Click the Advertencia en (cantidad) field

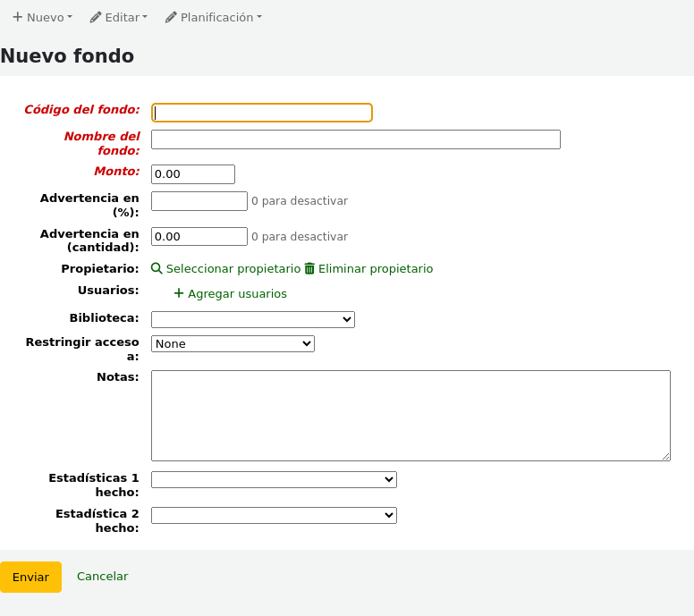[x=199, y=236]
